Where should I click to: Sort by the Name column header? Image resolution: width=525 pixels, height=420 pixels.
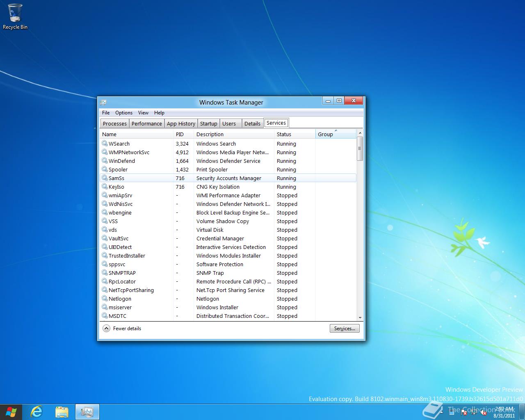click(137, 134)
